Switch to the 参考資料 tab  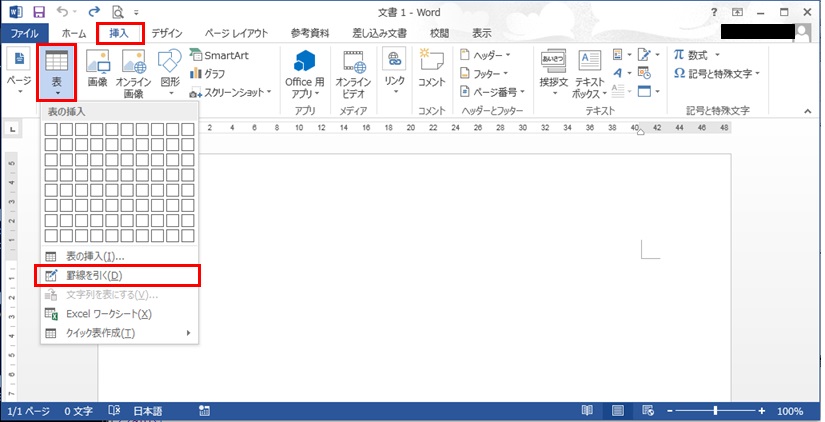click(310, 33)
